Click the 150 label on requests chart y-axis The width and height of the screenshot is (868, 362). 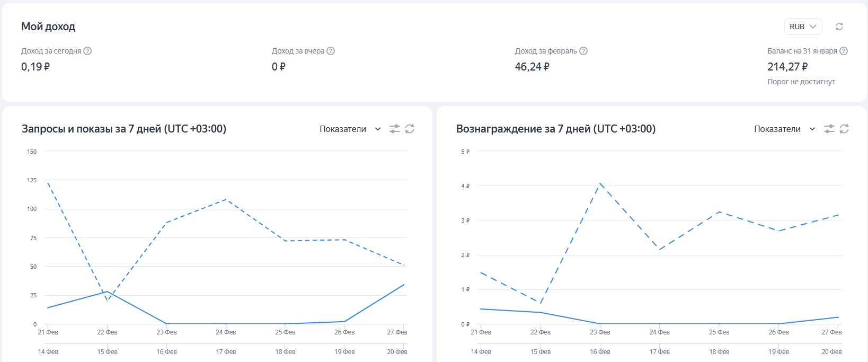(32, 152)
